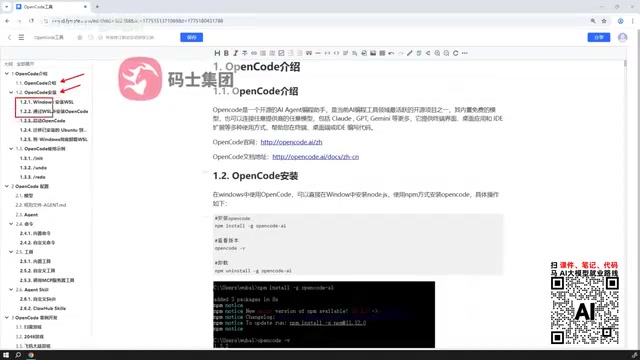Collapse the 2 OpenCode 配置 outline section
The height and width of the screenshot is (360, 640).
pos(7,186)
